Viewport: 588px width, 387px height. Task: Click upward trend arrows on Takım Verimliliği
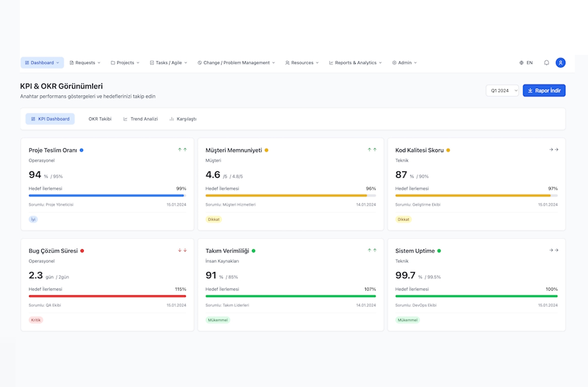point(372,250)
